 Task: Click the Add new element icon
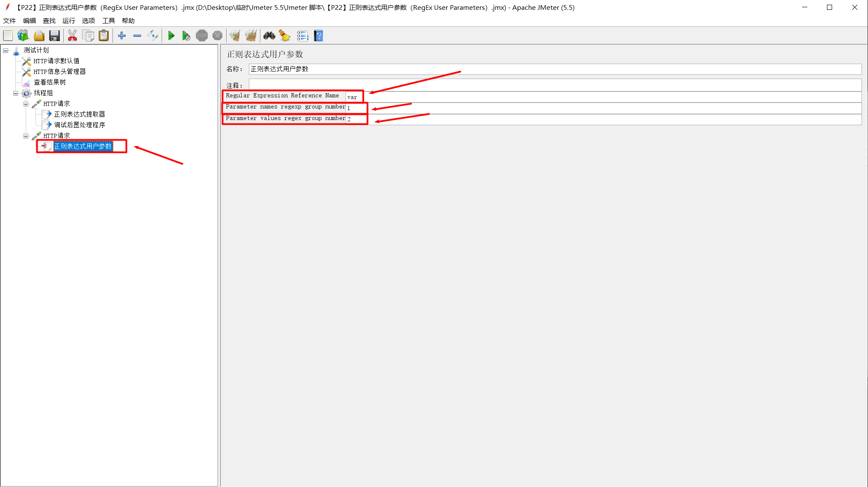(121, 36)
